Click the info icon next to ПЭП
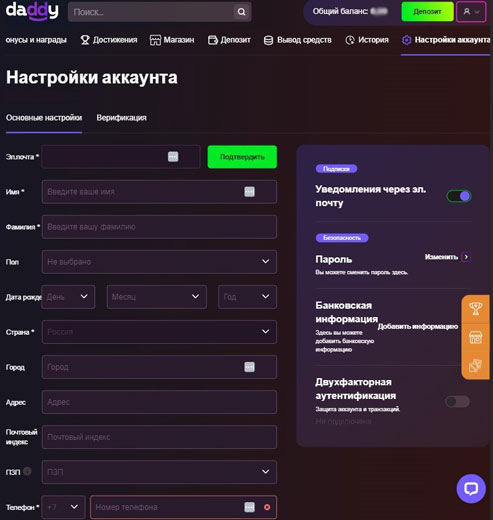 click(x=28, y=471)
